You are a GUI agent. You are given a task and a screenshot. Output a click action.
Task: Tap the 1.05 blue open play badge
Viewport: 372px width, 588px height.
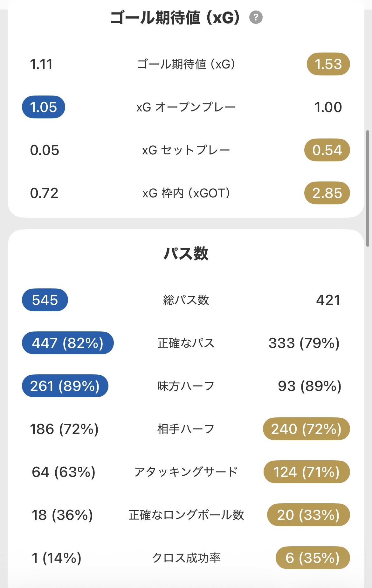[44, 107]
